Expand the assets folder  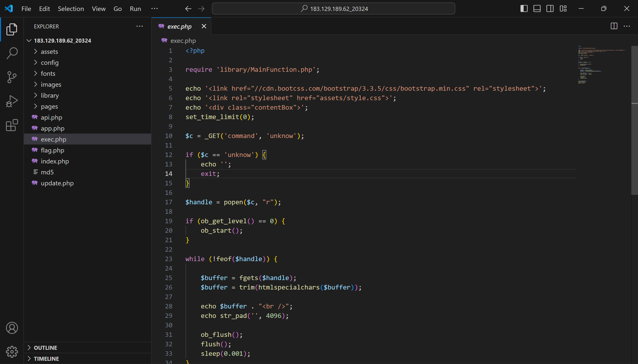pyautogui.click(x=88, y=52)
